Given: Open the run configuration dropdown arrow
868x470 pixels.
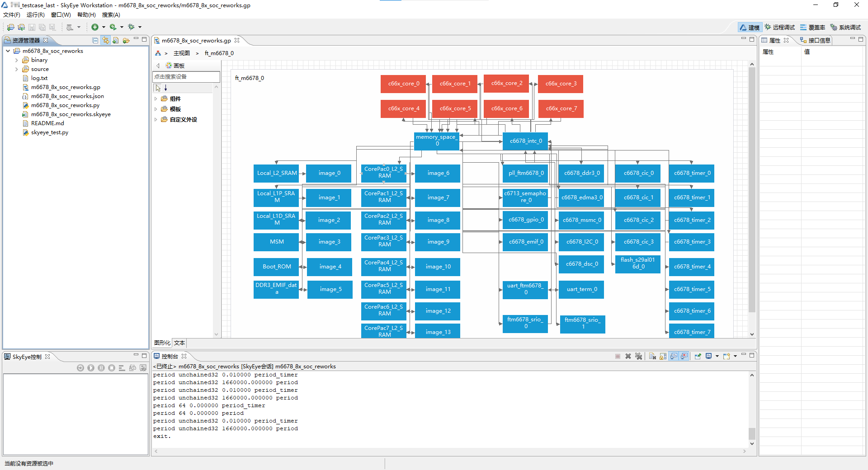Looking at the screenshot, I should tap(122, 27).
